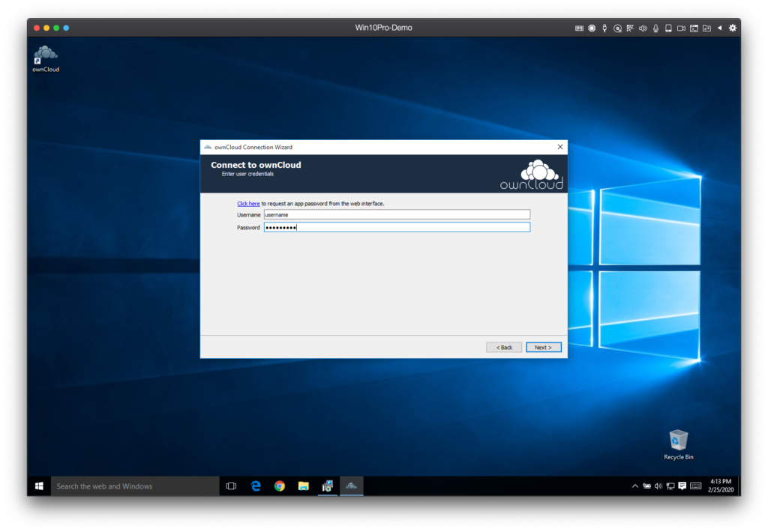The image size is (768, 532).
Task: Open Task View from the taskbar
Action: (x=231, y=486)
